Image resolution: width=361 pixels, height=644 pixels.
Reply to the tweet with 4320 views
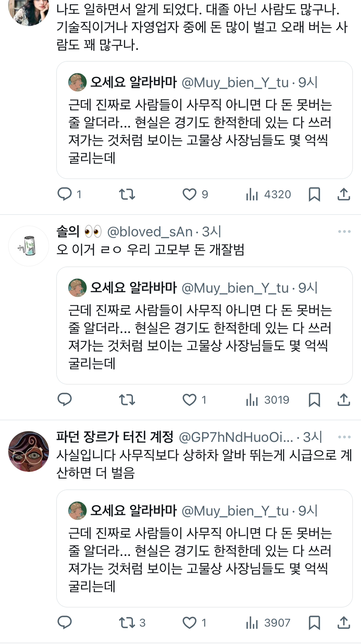point(65,194)
